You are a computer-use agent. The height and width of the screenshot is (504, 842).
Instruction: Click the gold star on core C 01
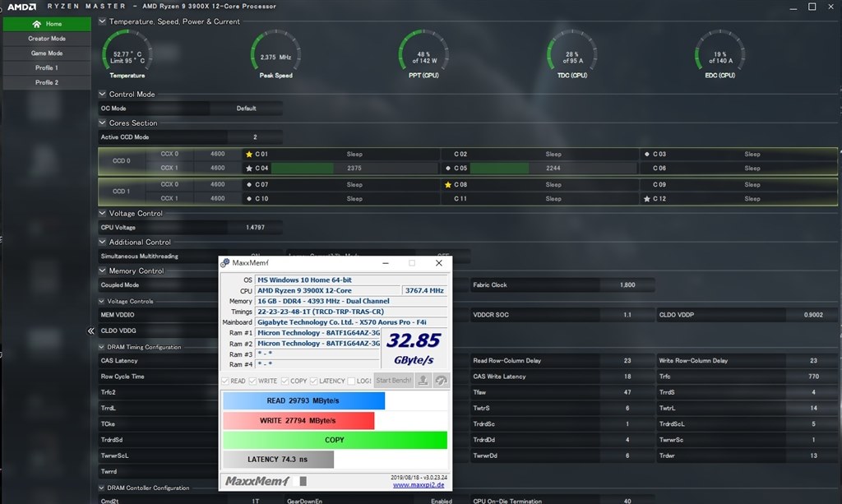[x=249, y=154]
